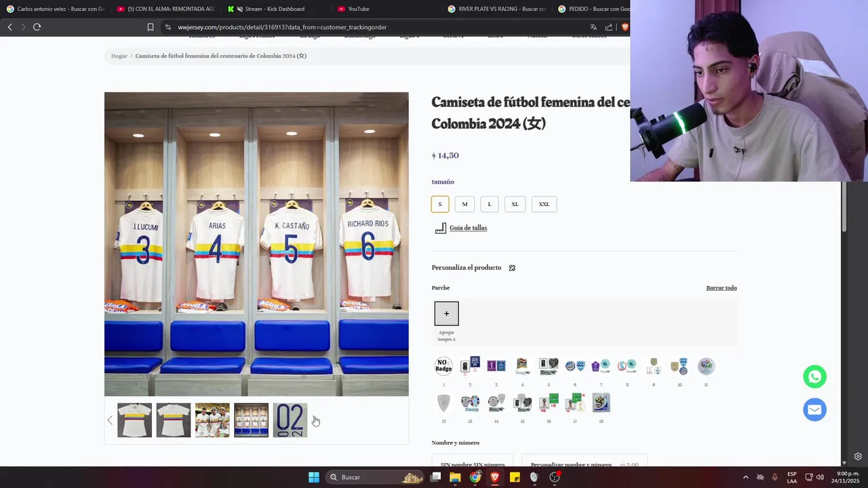
Task: Choose patch number 16
Action: pos(549,403)
